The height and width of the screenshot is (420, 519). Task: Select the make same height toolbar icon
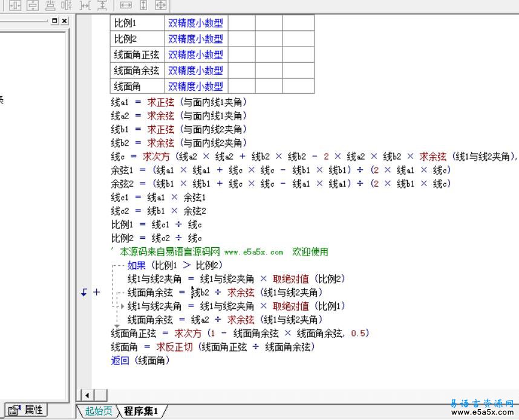click(x=142, y=5)
